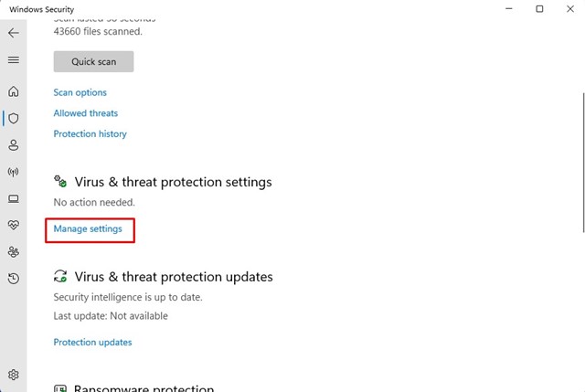Click Manage settings link
This screenshot has width=585, height=392.
(88, 228)
